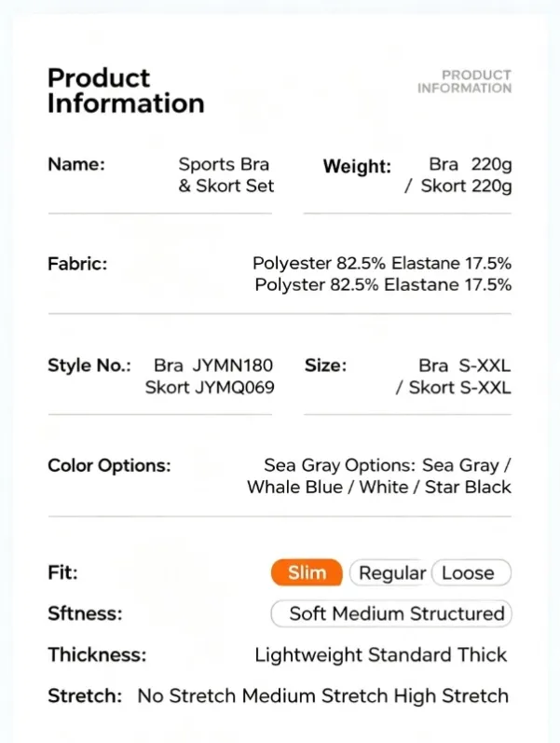Select the Slim fit pill
This screenshot has height=743, width=560.
(307, 572)
